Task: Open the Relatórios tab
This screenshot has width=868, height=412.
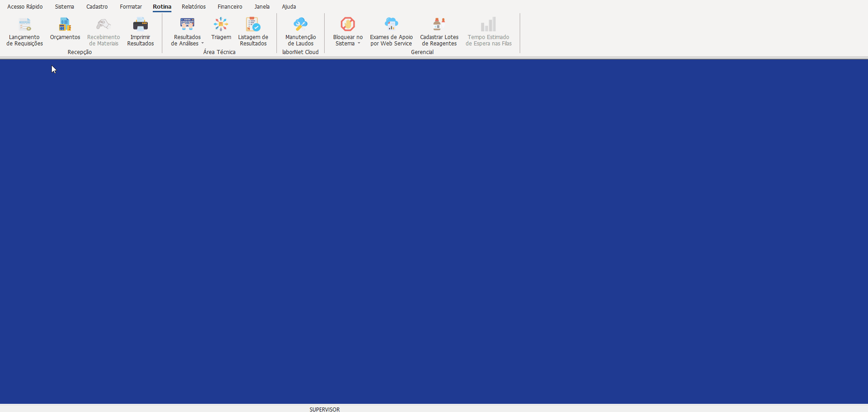Action: (194, 7)
